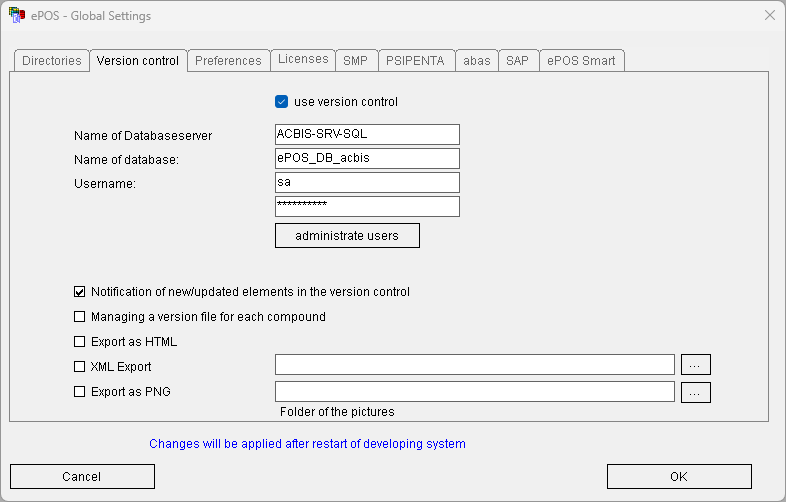
Task: Disable the use version control checkbox
Action: (x=281, y=102)
